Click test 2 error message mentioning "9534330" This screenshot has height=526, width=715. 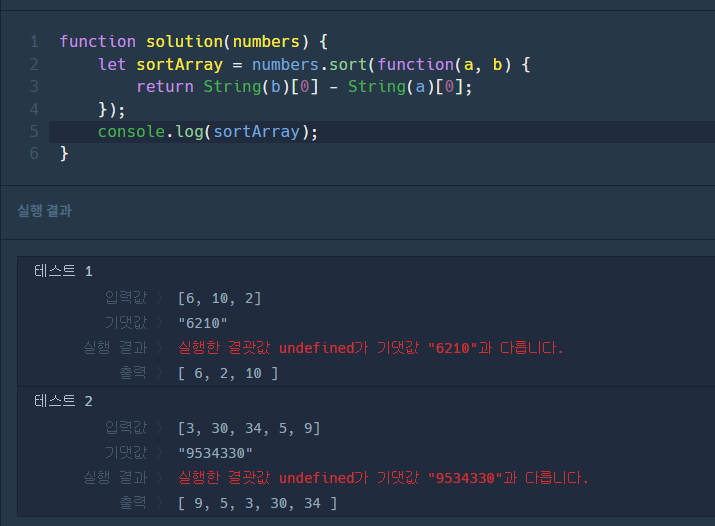(383, 478)
